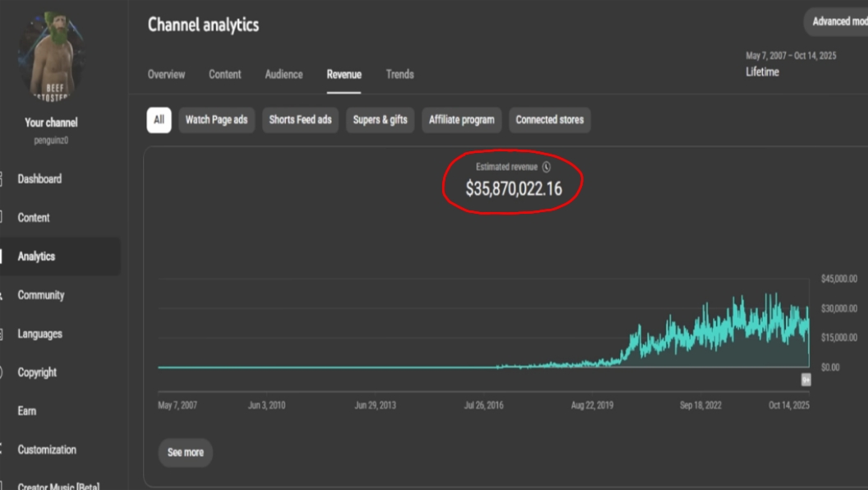This screenshot has width=868, height=490.
Task: Select the All revenue filter chip
Action: [x=159, y=120]
